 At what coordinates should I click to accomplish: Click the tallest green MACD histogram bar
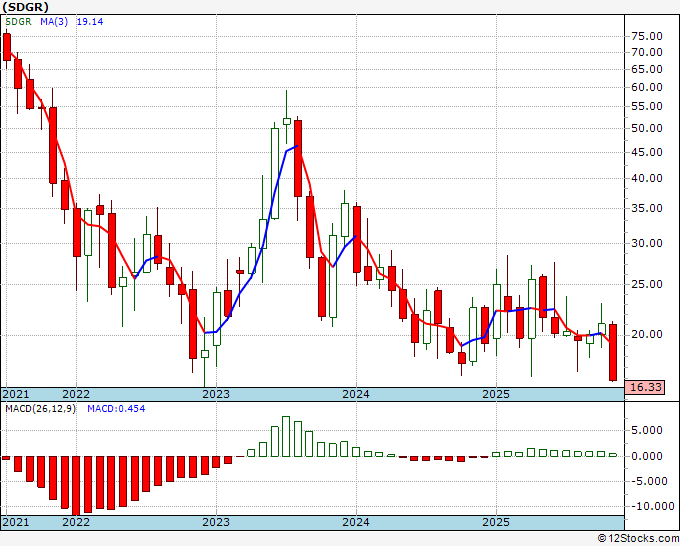(x=286, y=436)
